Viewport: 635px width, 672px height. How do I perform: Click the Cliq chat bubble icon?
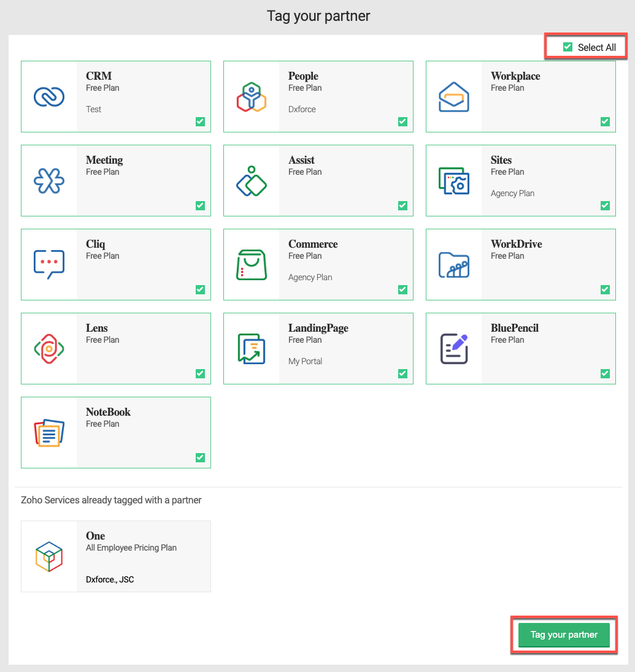(49, 264)
